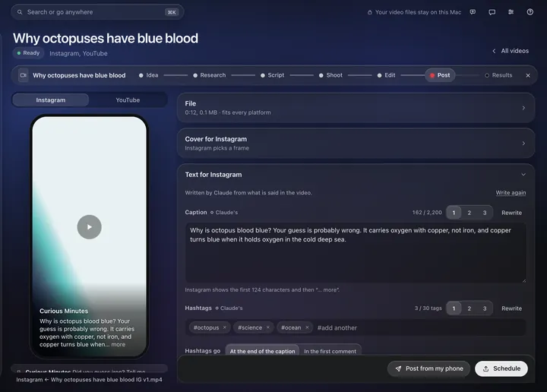547x392 pixels.
Task: Click the '3 / 30 tags' counter
Action: (x=428, y=308)
